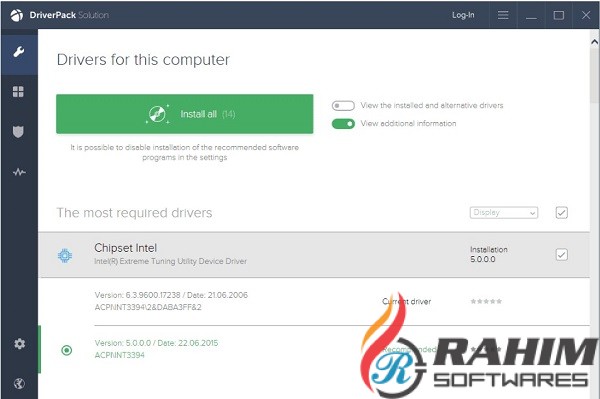Click the scrollbar up arrow
This screenshot has height=399, width=600.
(594, 41)
